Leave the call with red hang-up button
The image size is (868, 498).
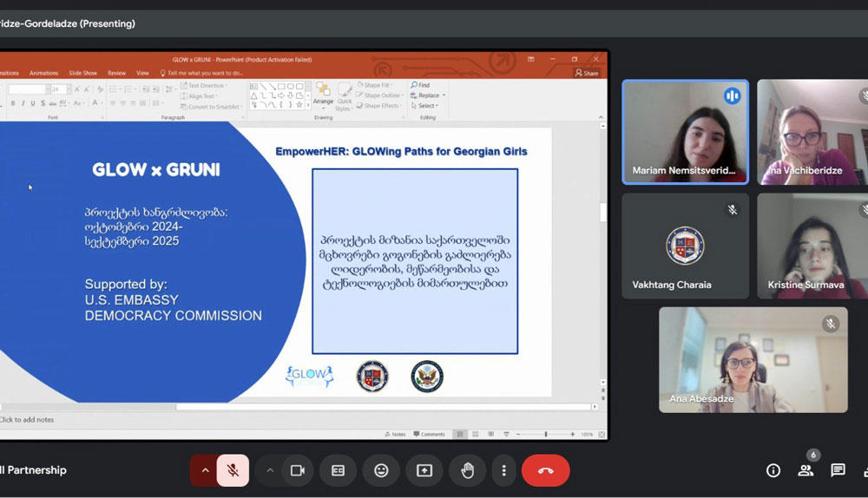pyautogui.click(x=545, y=470)
